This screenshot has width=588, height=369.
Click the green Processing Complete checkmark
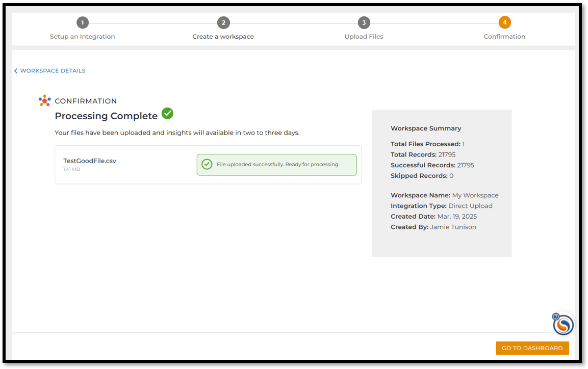167,113
